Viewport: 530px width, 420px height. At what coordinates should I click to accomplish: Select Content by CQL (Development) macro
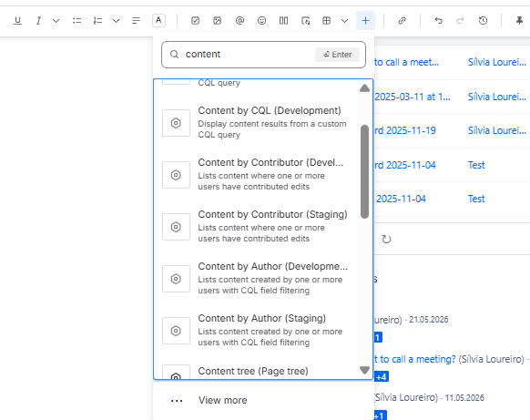(x=256, y=123)
